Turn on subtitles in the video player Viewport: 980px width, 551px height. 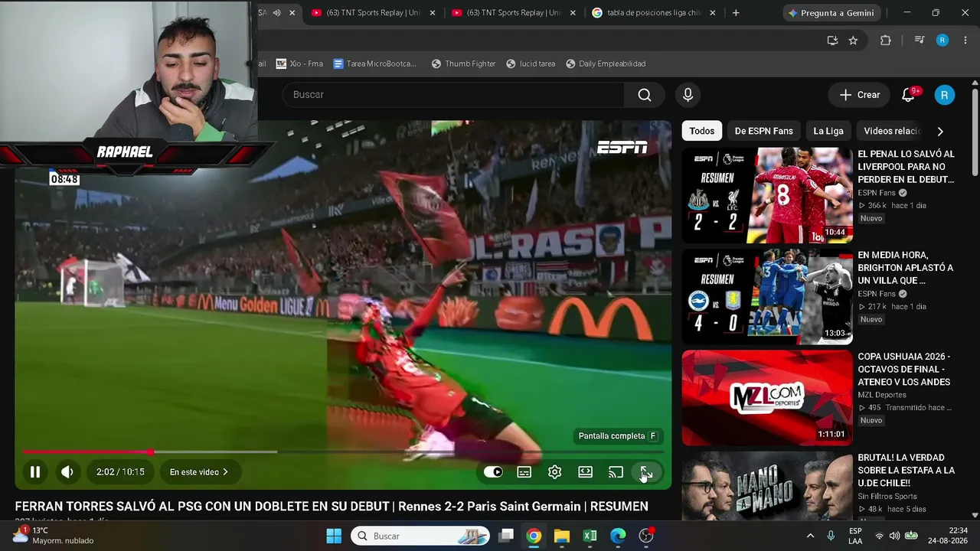(x=524, y=472)
